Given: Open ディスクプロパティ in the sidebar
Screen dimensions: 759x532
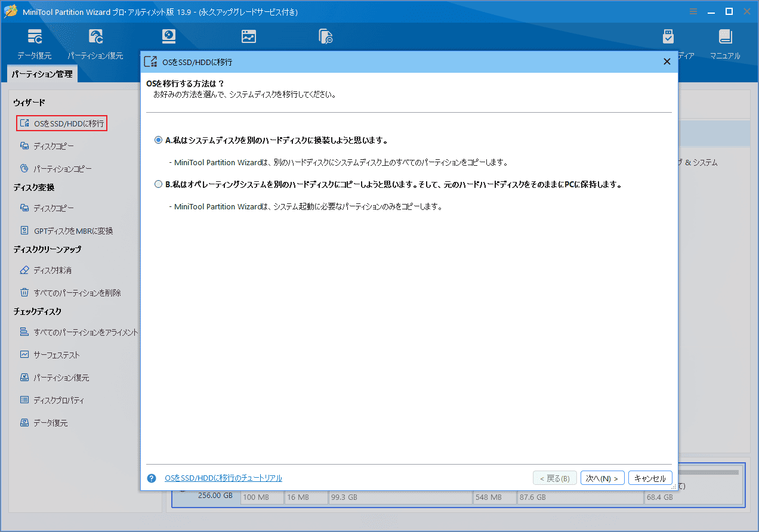Looking at the screenshot, I should point(52,400).
